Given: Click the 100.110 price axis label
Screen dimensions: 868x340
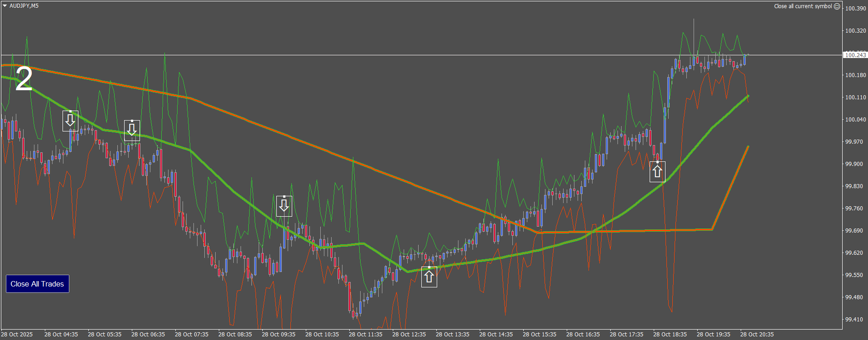Looking at the screenshot, I should (855, 97).
